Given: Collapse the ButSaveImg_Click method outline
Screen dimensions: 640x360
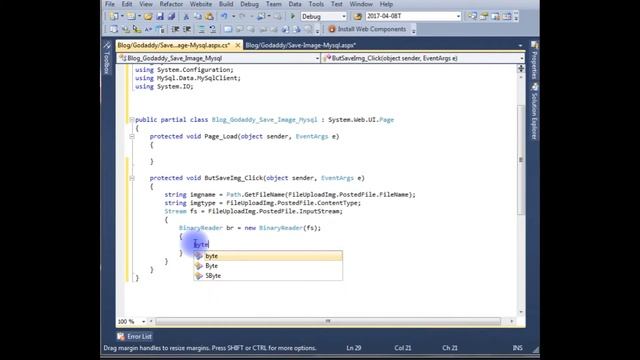Looking at the screenshot, I should tap(131, 178).
